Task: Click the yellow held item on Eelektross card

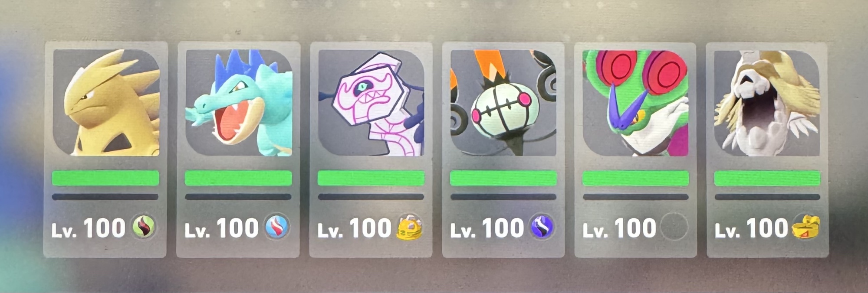Action: (x=409, y=227)
